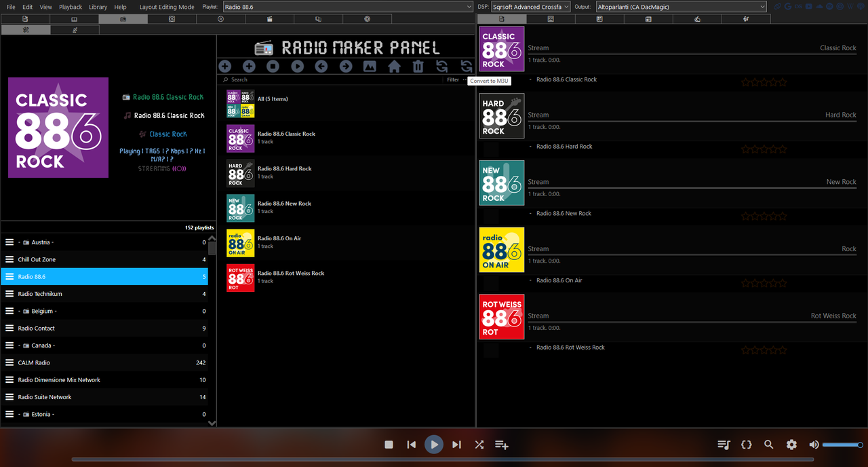Image resolution: width=868 pixels, height=467 pixels.
Task: Open the queue music list icon
Action: 724,445
